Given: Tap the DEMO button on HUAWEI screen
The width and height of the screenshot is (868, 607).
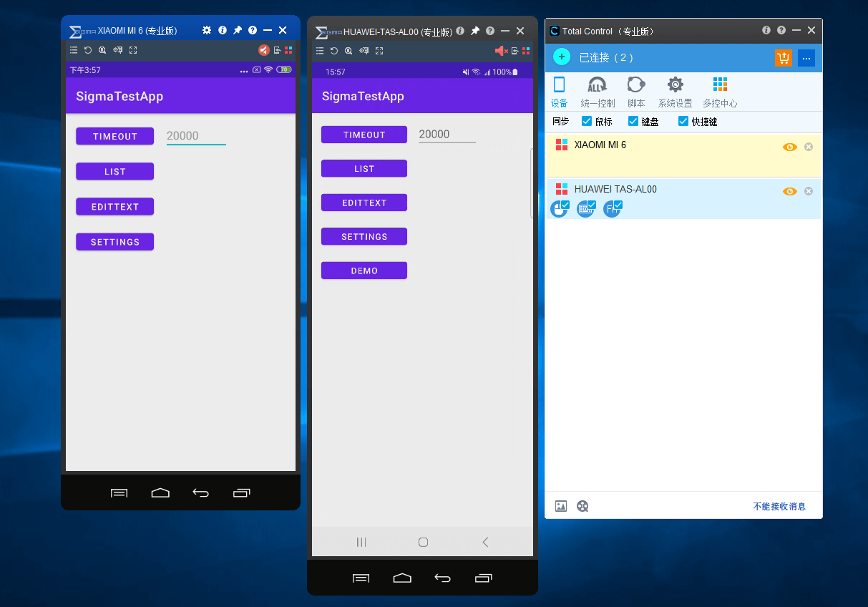Looking at the screenshot, I should click(x=364, y=271).
